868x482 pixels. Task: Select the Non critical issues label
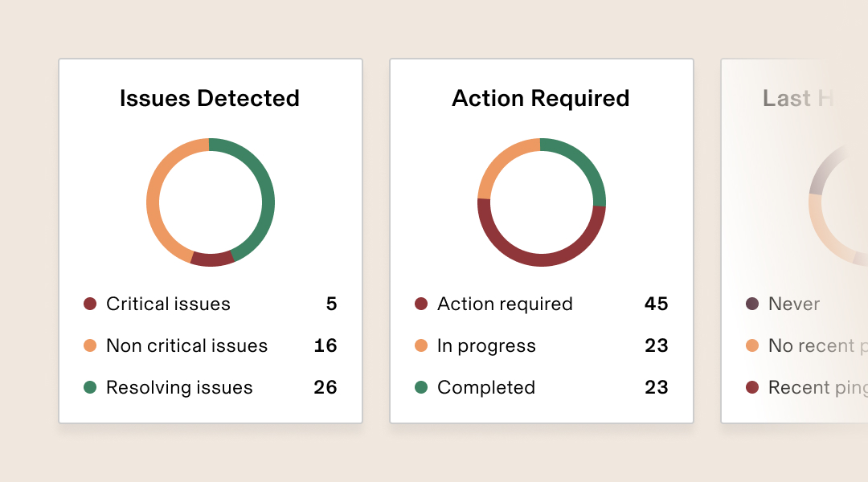[x=187, y=346]
